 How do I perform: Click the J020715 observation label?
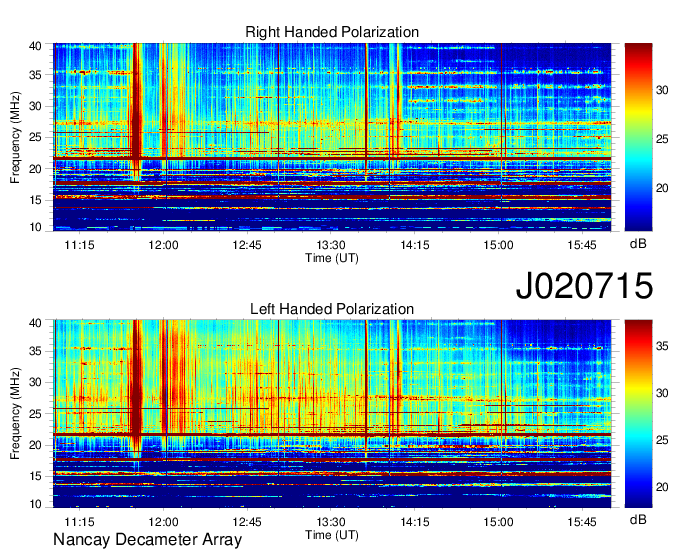click(x=584, y=286)
